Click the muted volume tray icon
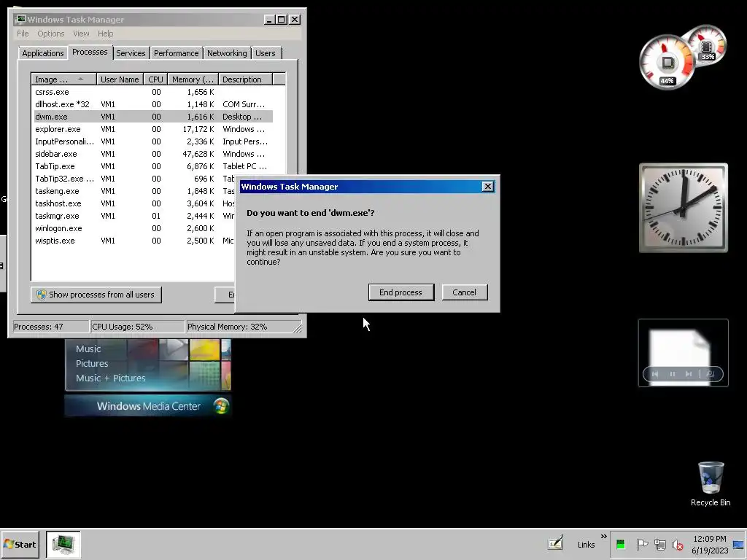This screenshot has height=560, width=747. pyautogui.click(x=677, y=544)
